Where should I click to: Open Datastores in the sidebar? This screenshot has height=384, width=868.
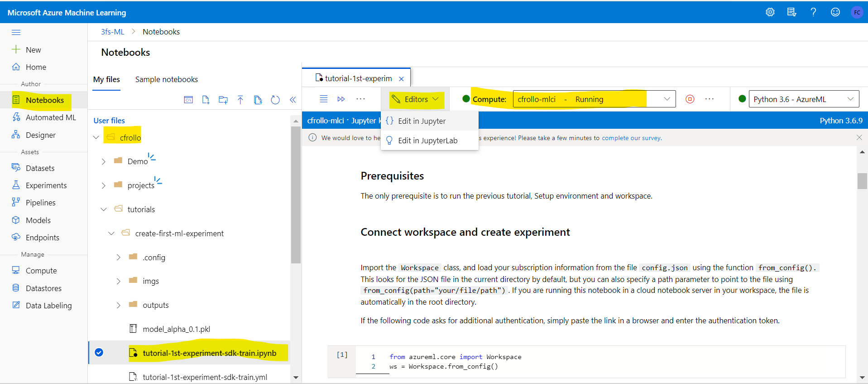(x=36, y=288)
